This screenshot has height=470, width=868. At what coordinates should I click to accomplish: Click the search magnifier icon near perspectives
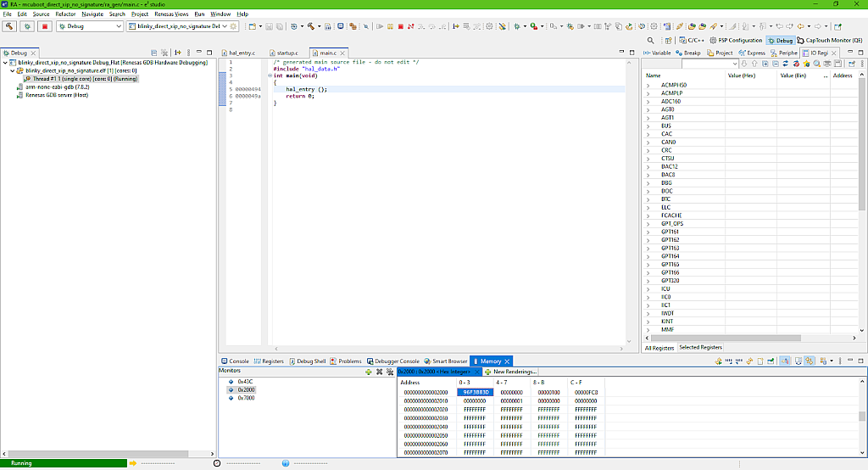click(650, 40)
